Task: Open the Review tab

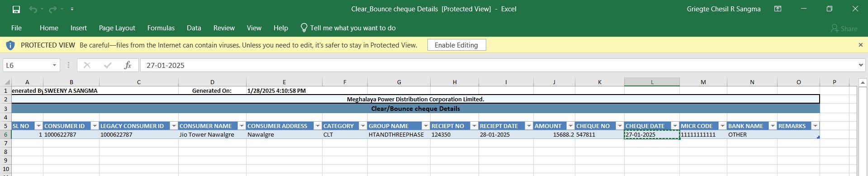Action: pos(224,28)
